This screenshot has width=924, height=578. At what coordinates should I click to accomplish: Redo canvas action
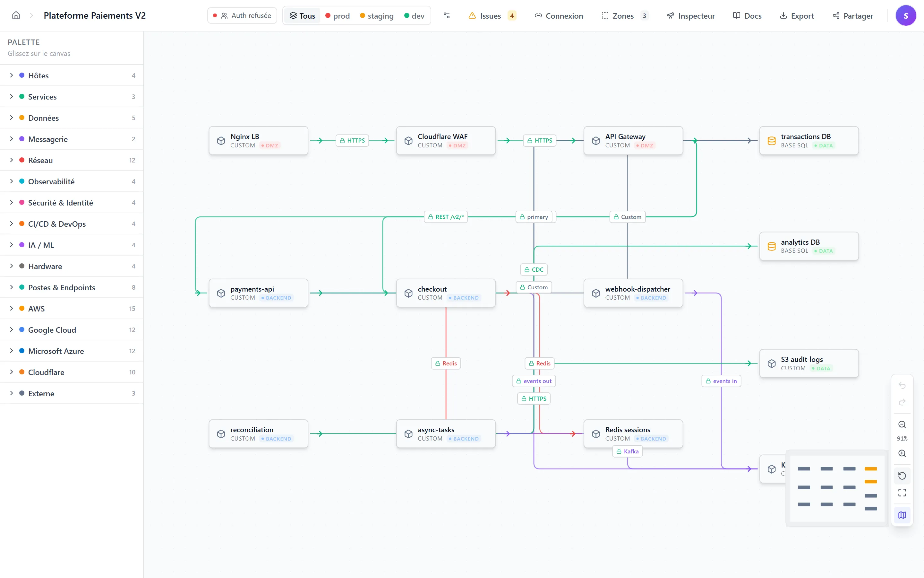click(902, 402)
